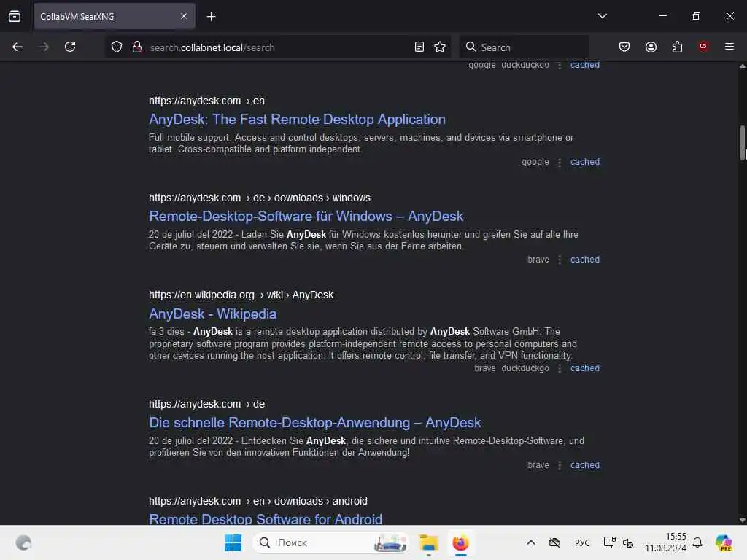Open extensions puzzle icon
Image resolution: width=747 pixels, height=560 pixels.
(x=677, y=47)
